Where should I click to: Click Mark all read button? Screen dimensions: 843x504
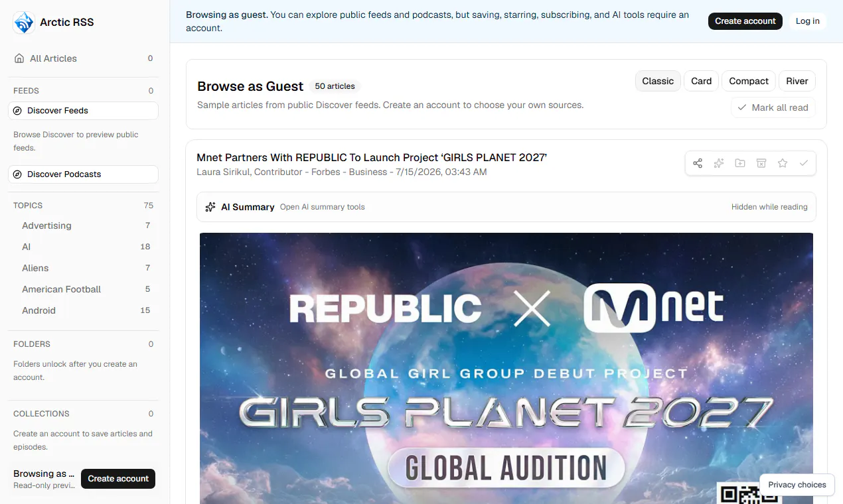point(773,107)
